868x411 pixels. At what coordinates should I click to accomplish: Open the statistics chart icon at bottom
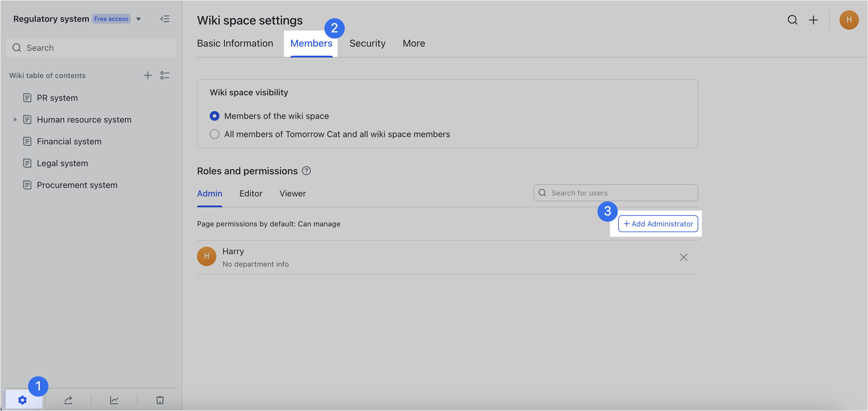[x=114, y=400]
